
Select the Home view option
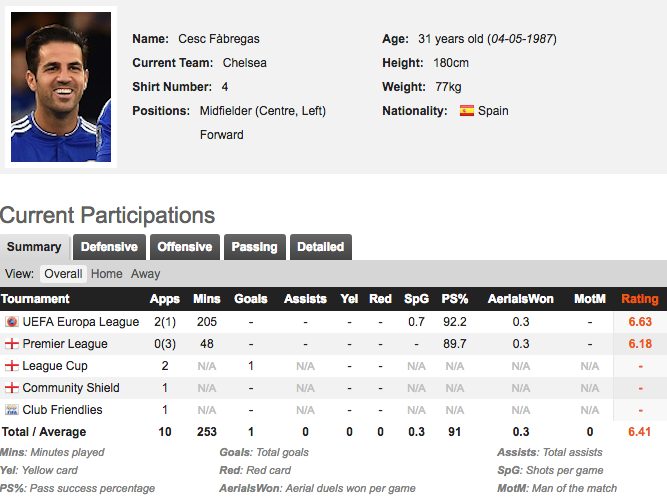point(107,274)
